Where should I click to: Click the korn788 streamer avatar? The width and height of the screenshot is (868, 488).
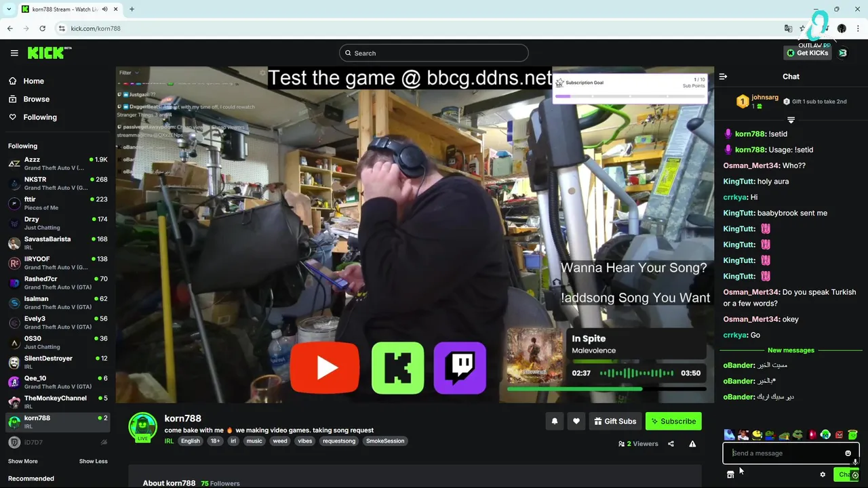coord(143,427)
